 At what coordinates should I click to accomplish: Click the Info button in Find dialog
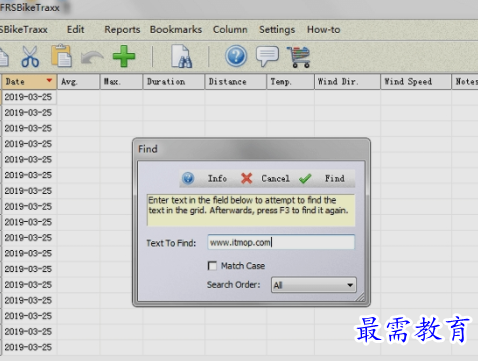tap(207, 179)
